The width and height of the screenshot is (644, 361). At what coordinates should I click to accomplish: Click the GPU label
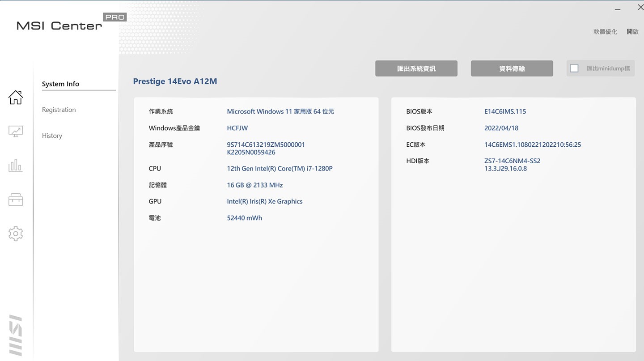click(155, 201)
